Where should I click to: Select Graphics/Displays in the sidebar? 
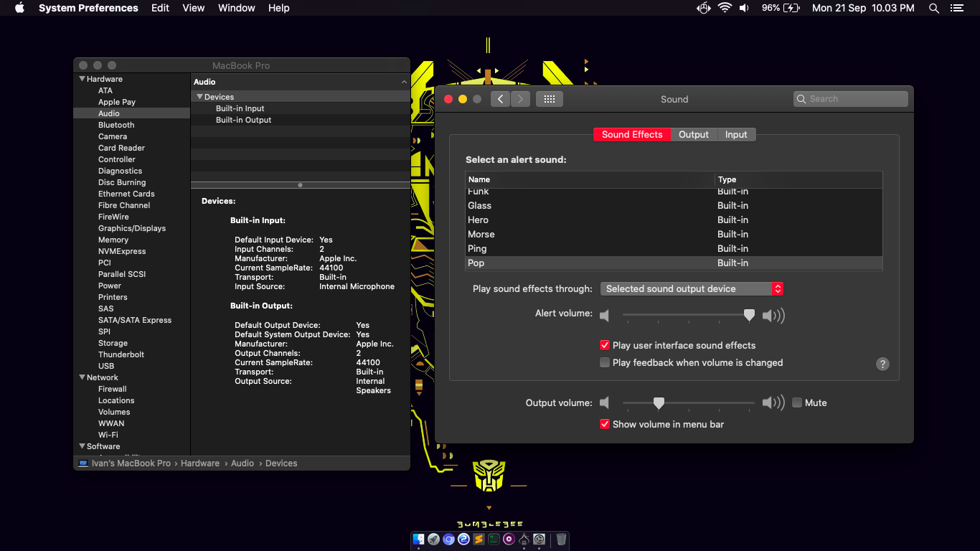coord(132,228)
